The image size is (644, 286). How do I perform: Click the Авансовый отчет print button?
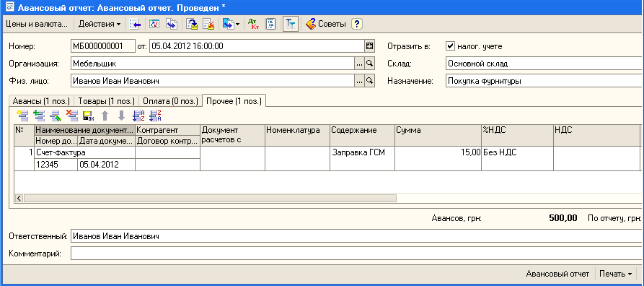pos(557,274)
